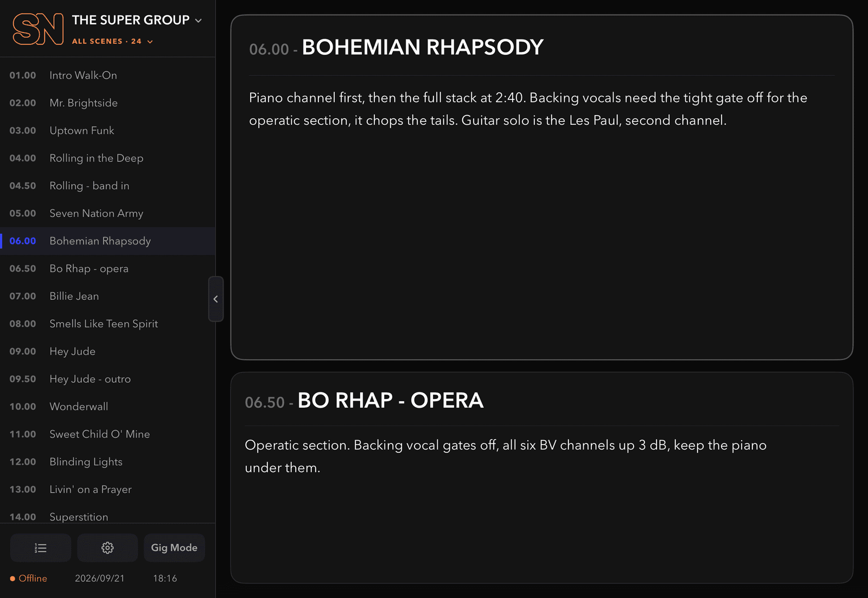The height and width of the screenshot is (598, 868).
Task: Open settings gear icon
Action: pos(107,548)
